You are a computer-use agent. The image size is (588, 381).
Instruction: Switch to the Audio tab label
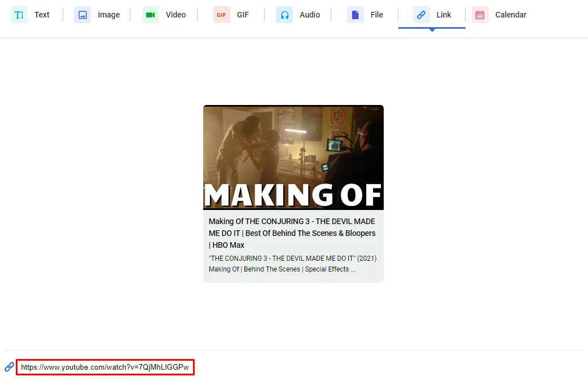(x=310, y=15)
